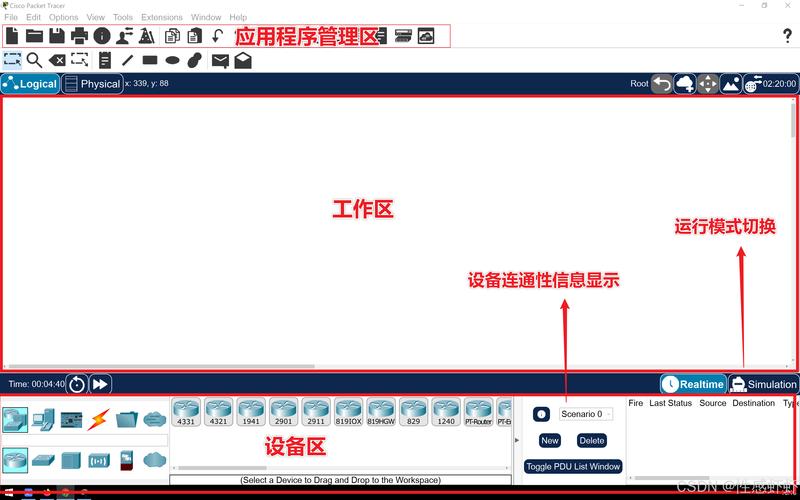
Task: Expand the PDU panel side arrow
Action: pyautogui.click(x=517, y=439)
